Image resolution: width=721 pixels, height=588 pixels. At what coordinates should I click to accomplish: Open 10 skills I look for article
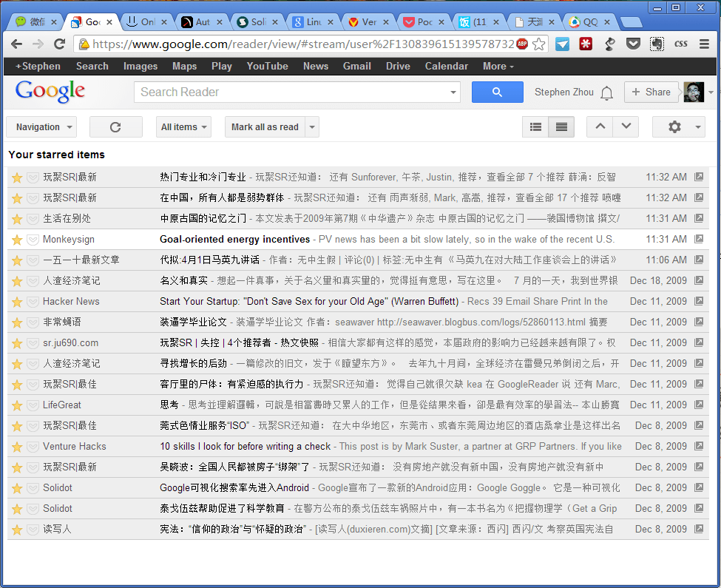pos(245,446)
